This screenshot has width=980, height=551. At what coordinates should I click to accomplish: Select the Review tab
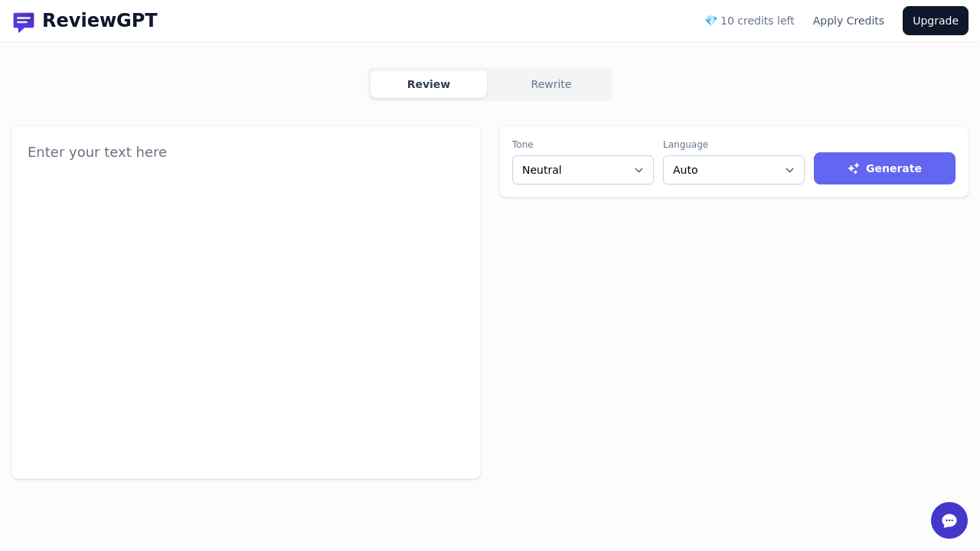point(428,84)
